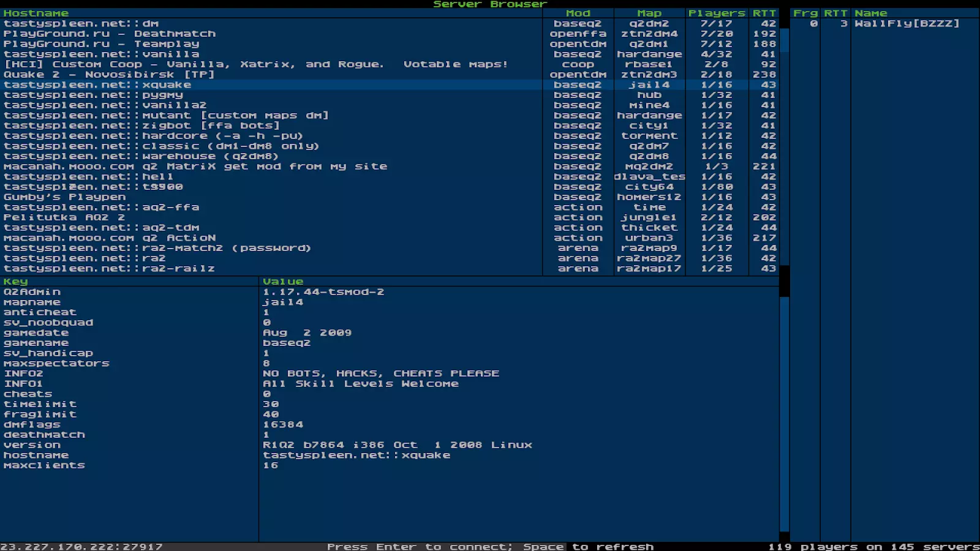Click the Name header in the player list
The height and width of the screenshot is (551, 980).
tap(915, 13)
